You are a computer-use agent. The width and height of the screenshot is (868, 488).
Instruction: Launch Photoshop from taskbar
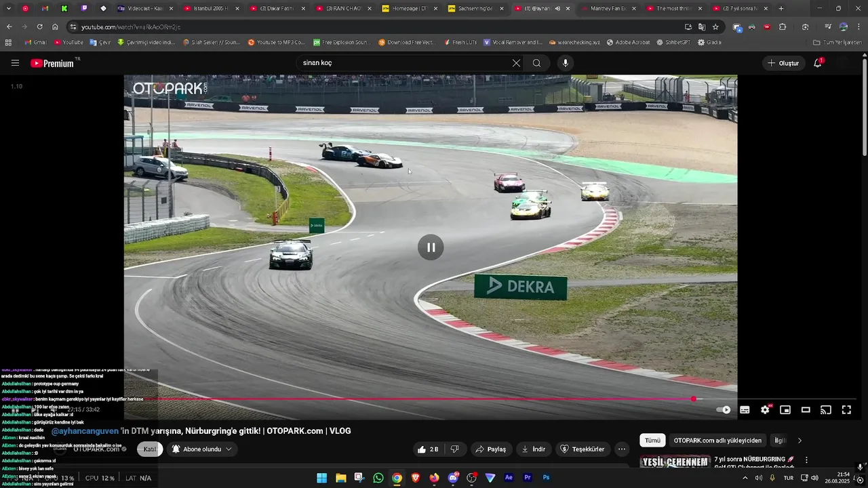[x=546, y=478]
